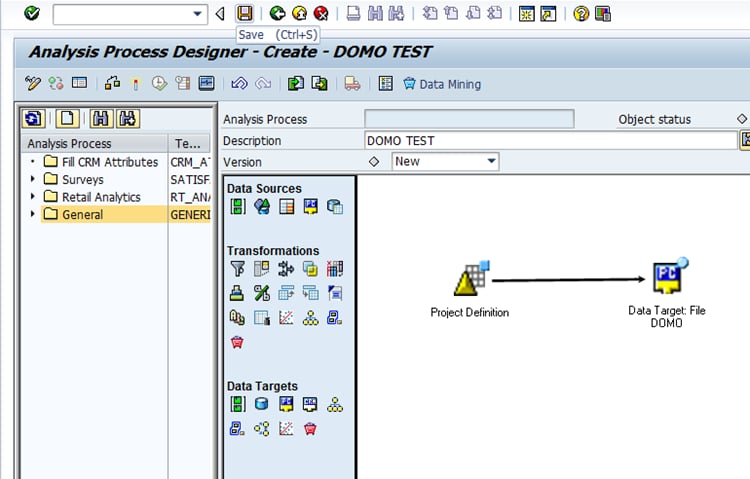The height and width of the screenshot is (479, 750).
Task: Click the CRM_A cell in tree
Action: pyautogui.click(x=190, y=162)
